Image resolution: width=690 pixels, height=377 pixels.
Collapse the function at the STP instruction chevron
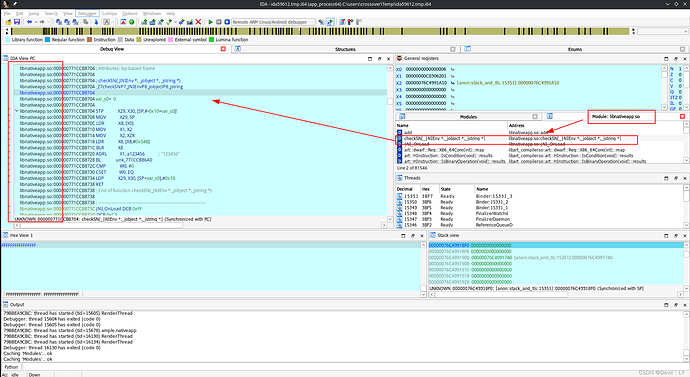(17, 111)
